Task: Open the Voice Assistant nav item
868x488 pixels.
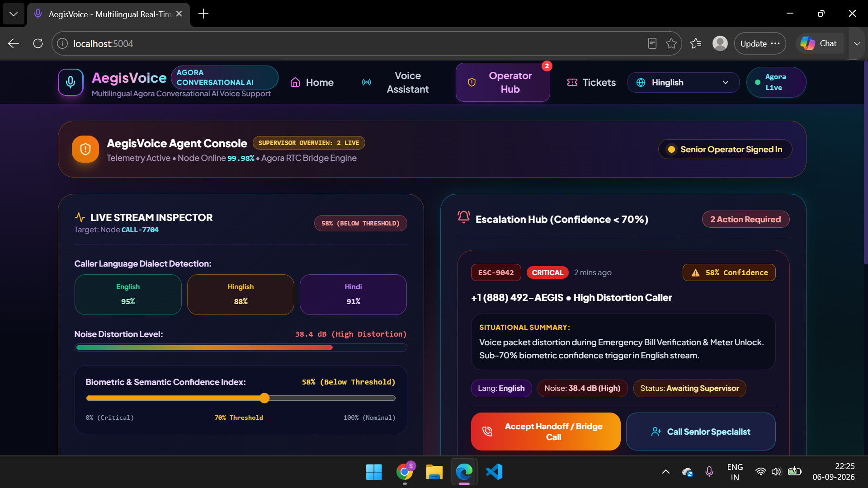Action: click(x=396, y=82)
